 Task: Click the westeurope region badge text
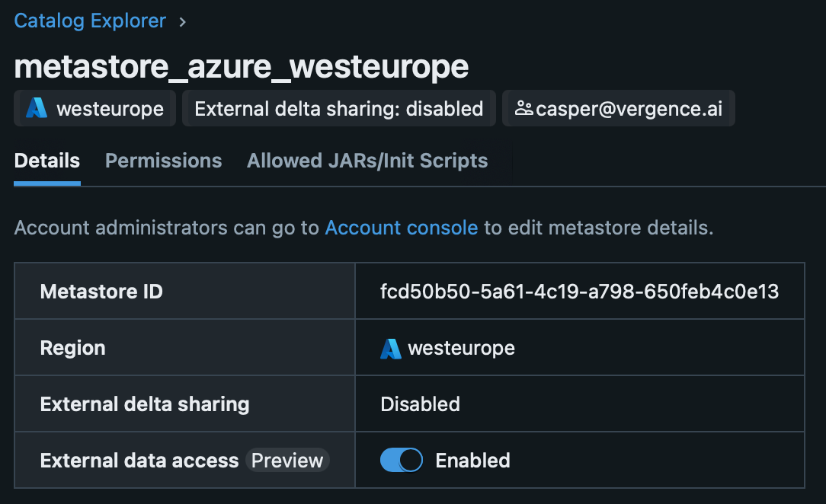[110, 109]
